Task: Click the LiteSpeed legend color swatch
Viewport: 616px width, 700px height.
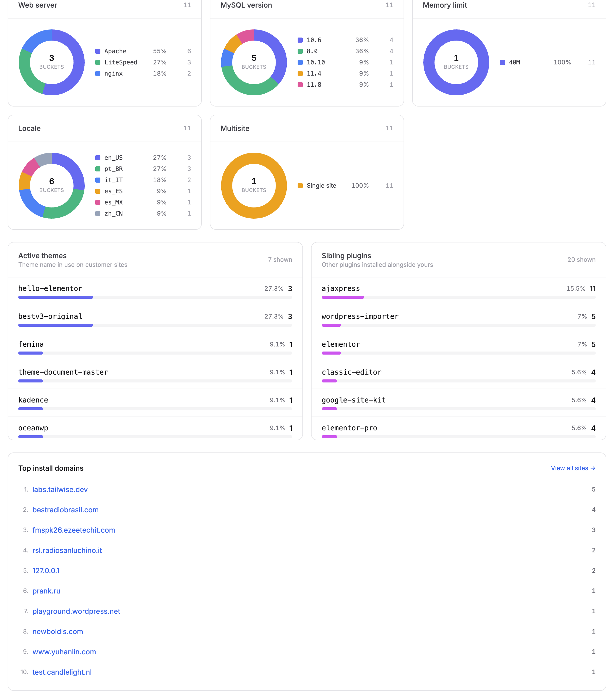Action: pyautogui.click(x=98, y=62)
